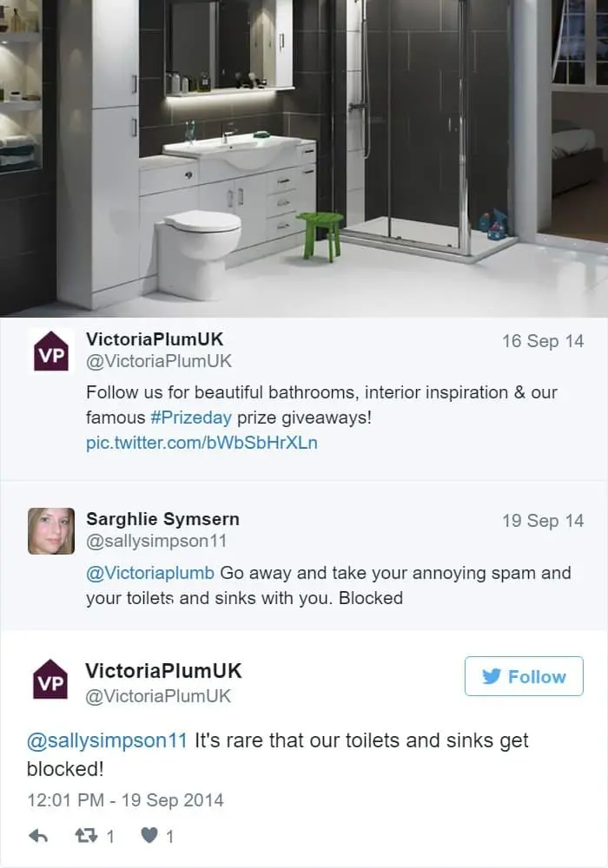Retweet using the retweet arrows icon
608x868 pixels.
pyautogui.click(x=86, y=836)
